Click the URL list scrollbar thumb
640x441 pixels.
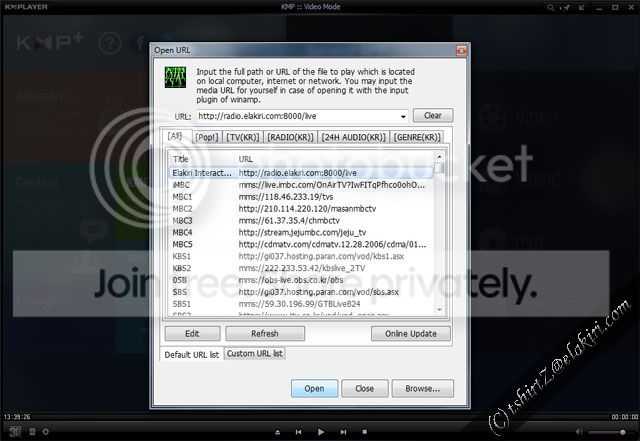click(x=439, y=168)
